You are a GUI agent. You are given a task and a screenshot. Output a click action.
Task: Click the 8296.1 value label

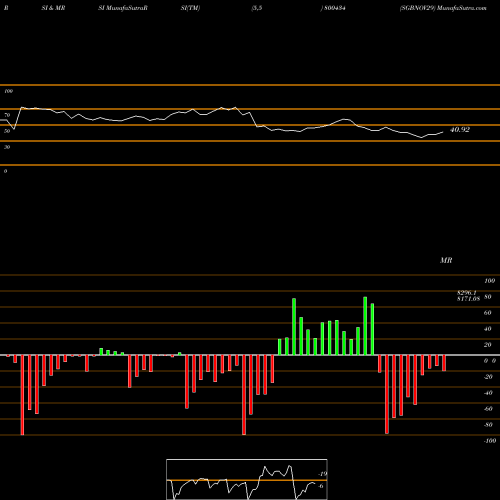(467, 293)
